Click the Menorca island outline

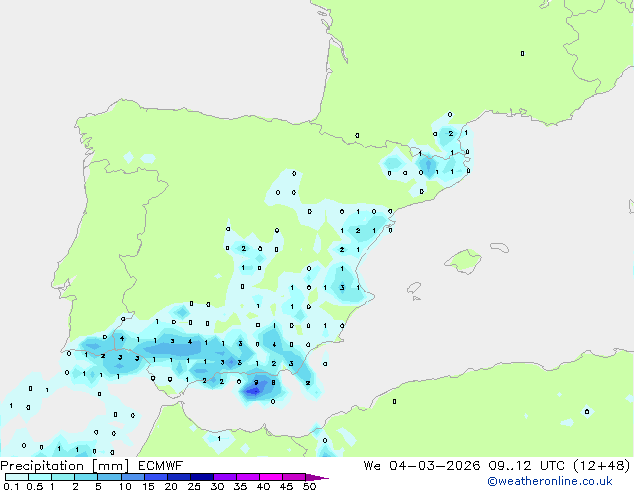tap(499, 247)
